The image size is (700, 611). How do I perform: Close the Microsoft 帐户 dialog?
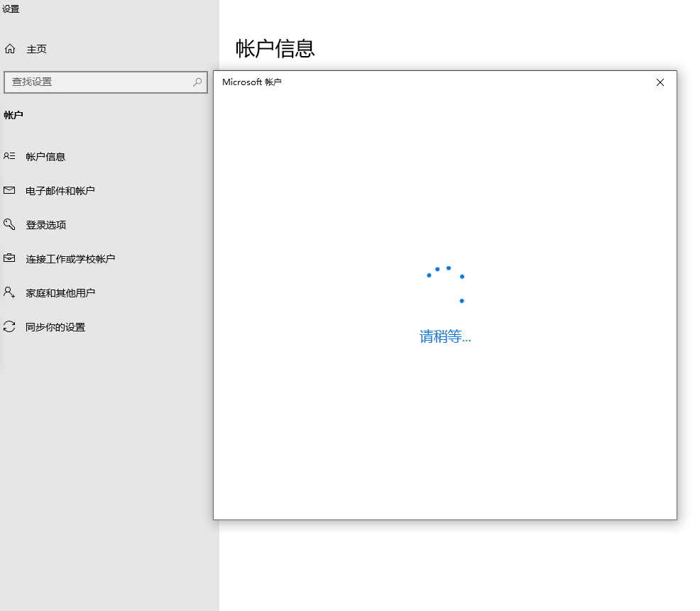pyautogui.click(x=660, y=82)
